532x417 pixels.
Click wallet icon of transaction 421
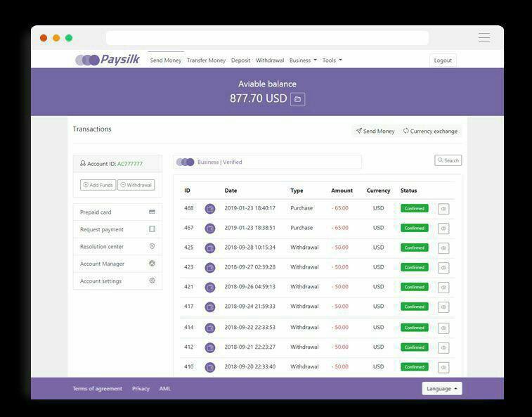(x=210, y=288)
